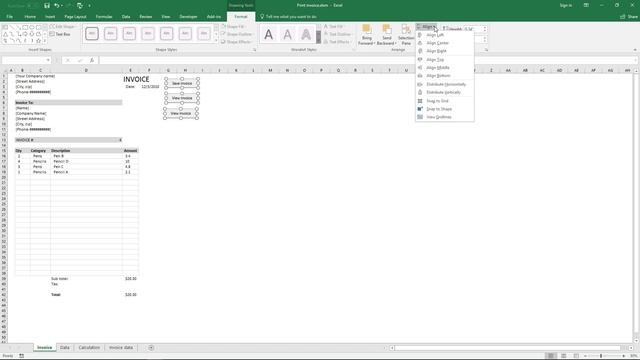The image size is (640, 360).
Task: Click Align Right in the Align menu
Action: [x=444, y=51]
